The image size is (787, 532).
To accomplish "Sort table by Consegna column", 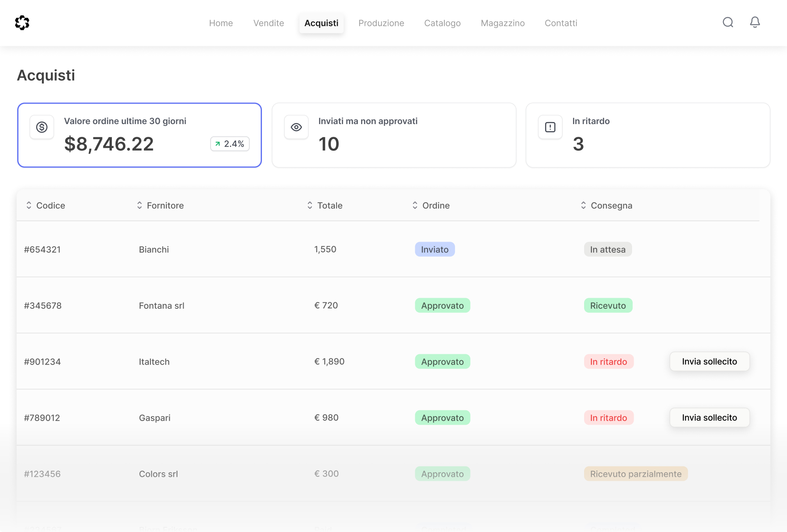I will click(606, 206).
